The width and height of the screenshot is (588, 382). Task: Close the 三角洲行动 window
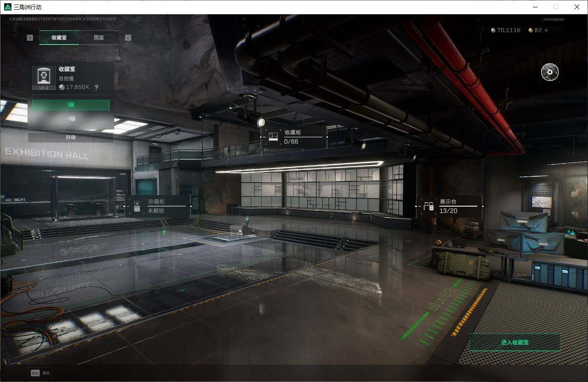[577, 7]
